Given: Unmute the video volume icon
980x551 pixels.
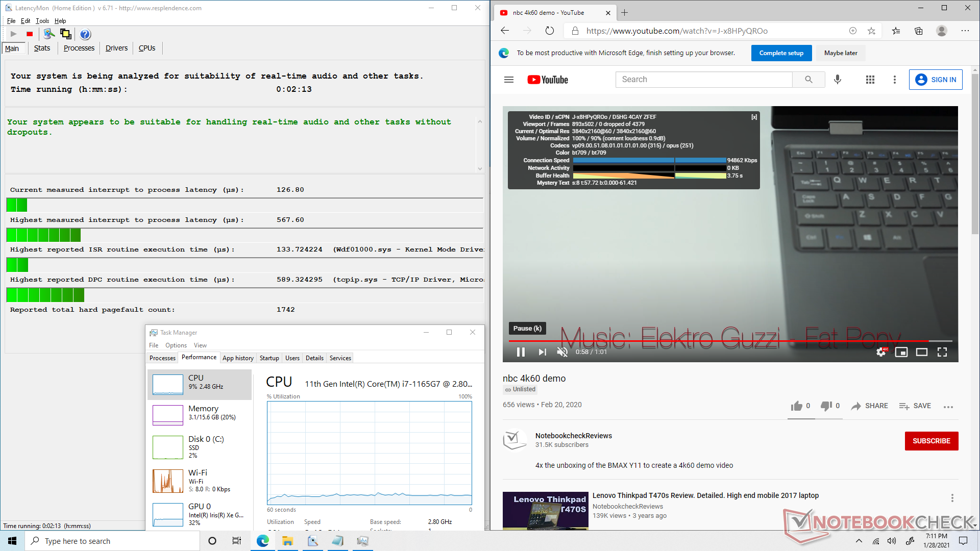Looking at the screenshot, I should [562, 352].
